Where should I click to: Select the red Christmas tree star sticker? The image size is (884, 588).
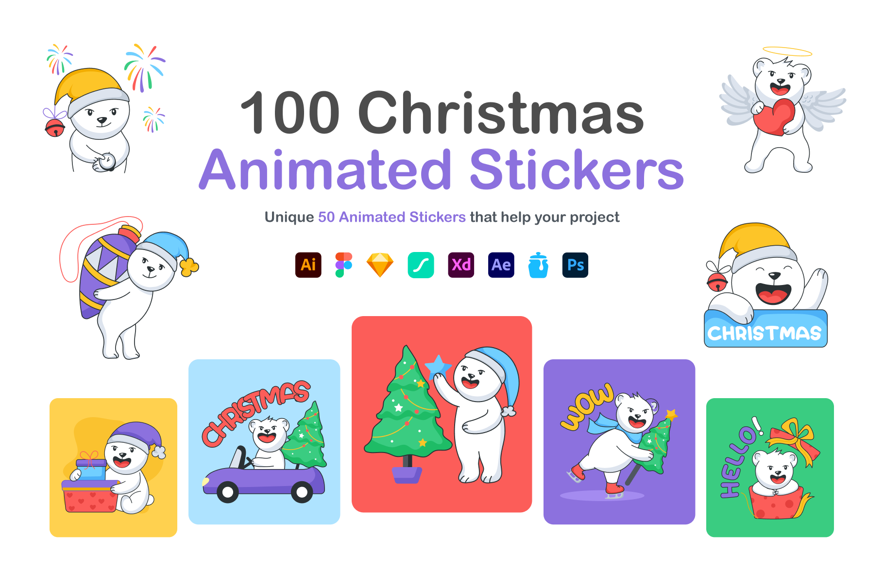coord(442,414)
